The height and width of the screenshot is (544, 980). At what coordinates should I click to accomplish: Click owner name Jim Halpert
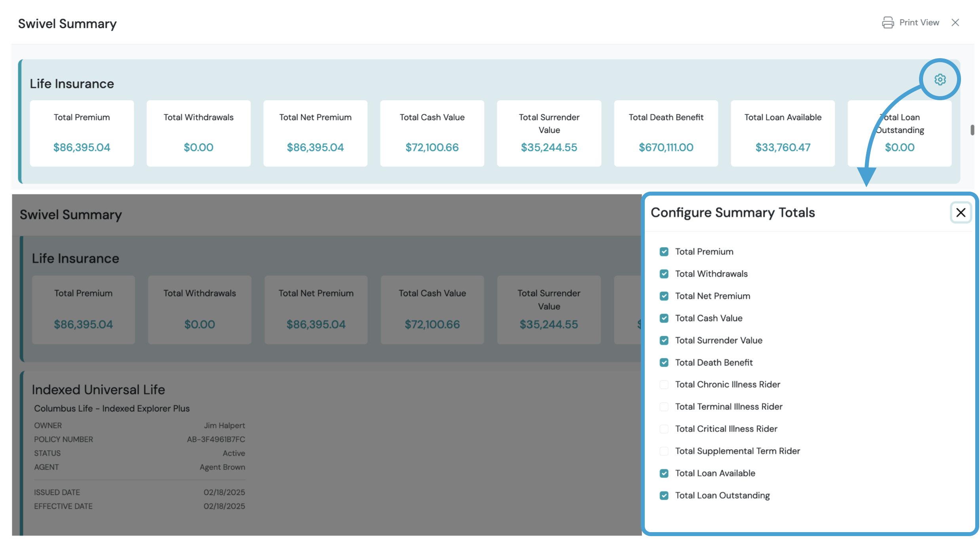224,426
